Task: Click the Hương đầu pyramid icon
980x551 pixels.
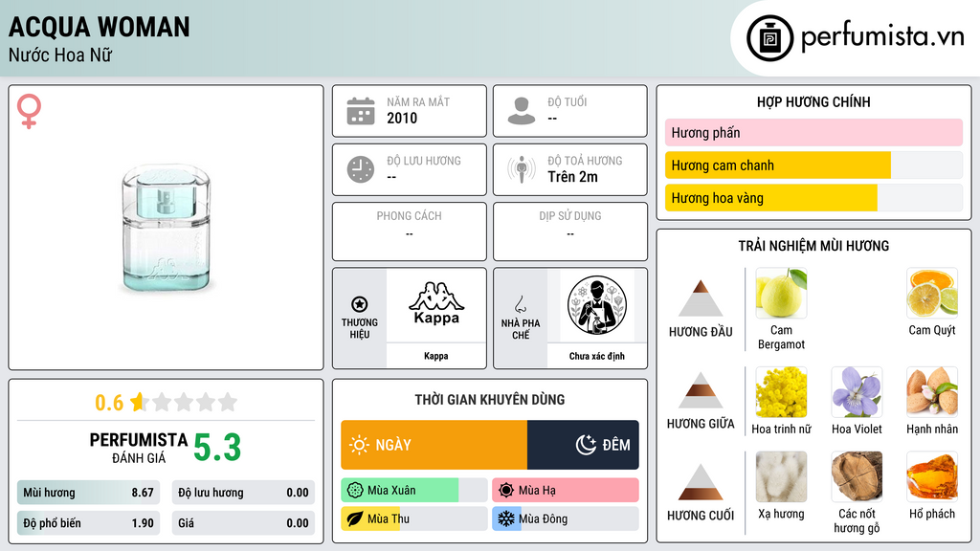Action: (701, 298)
